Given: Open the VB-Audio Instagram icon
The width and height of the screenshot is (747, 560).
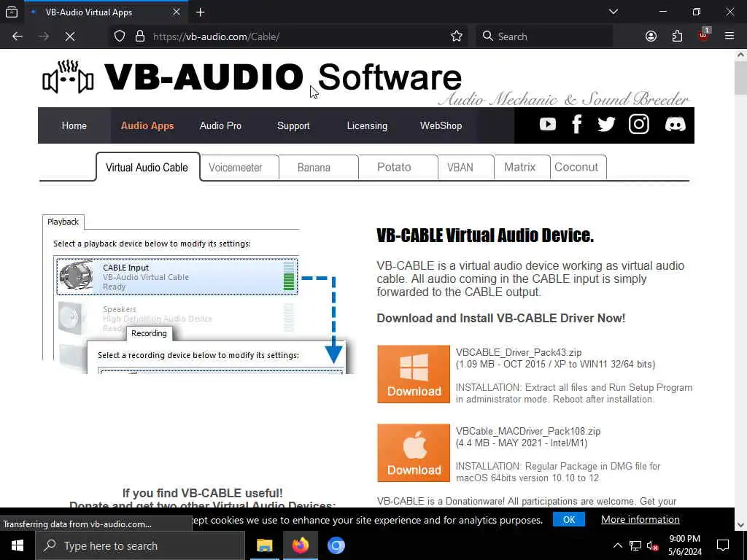Looking at the screenshot, I should (638, 125).
